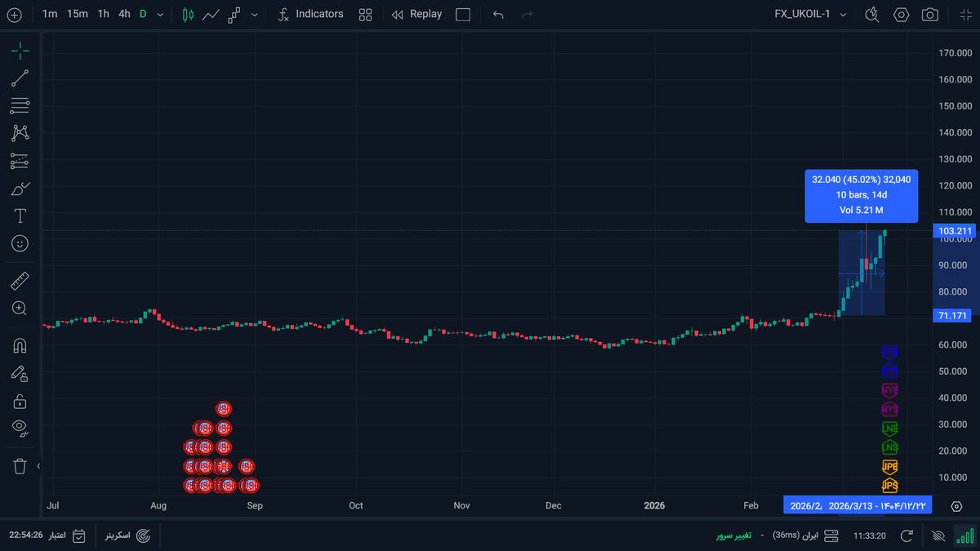Image resolution: width=980 pixels, height=551 pixels.
Task: Toggle lock all drawings
Action: tap(20, 401)
